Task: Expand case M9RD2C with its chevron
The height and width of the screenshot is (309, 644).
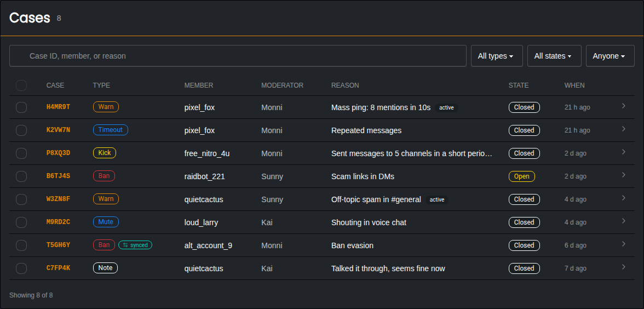Action: point(623,221)
